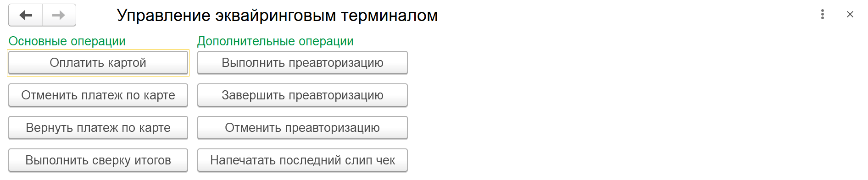Go forward using the right arrow button
The height and width of the screenshot is (180, 868).
tap(59, 15)
